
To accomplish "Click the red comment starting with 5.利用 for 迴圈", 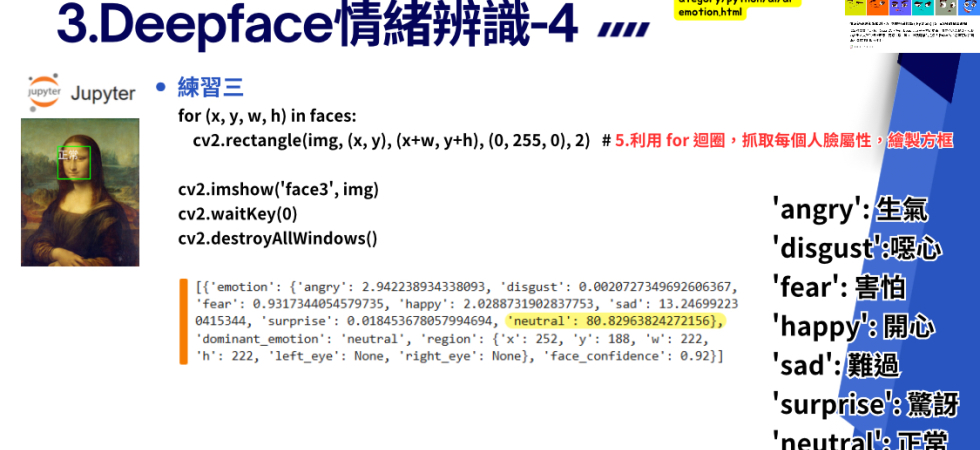I will coord(783,141).
